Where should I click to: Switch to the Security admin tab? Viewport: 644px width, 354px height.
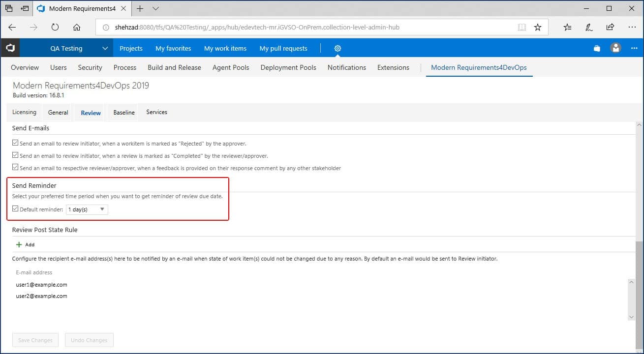(90, 67)
